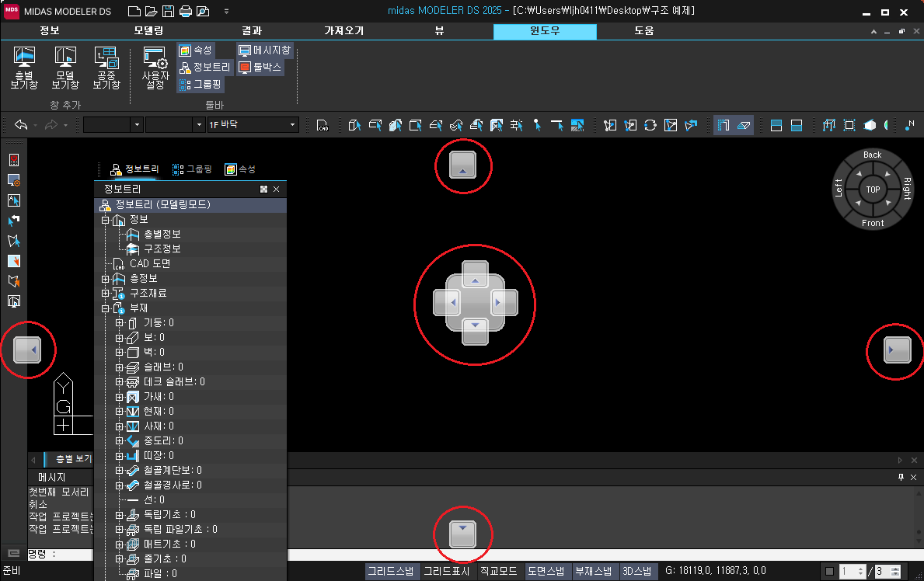Toggle 그리드스냅 in status bar

[x=391, y=571]
